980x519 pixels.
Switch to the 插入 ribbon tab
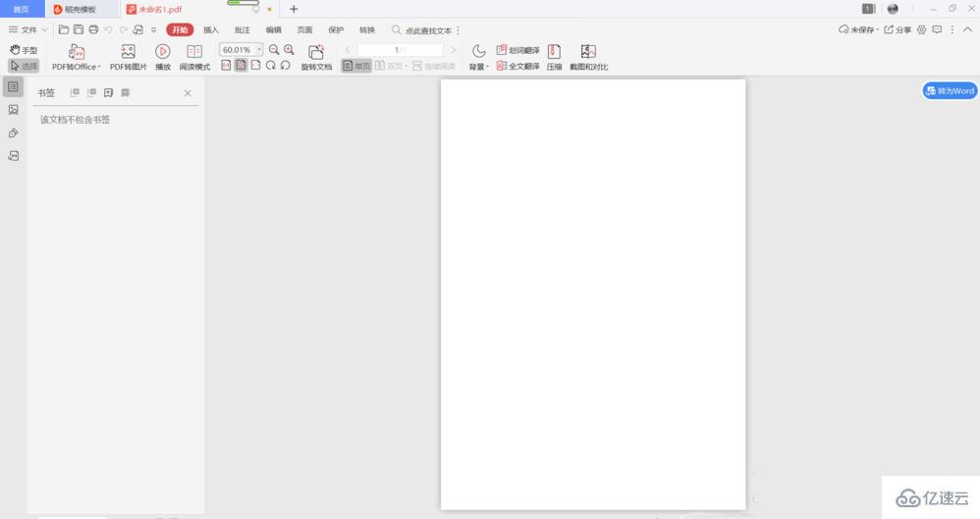(x=211, y=30)
